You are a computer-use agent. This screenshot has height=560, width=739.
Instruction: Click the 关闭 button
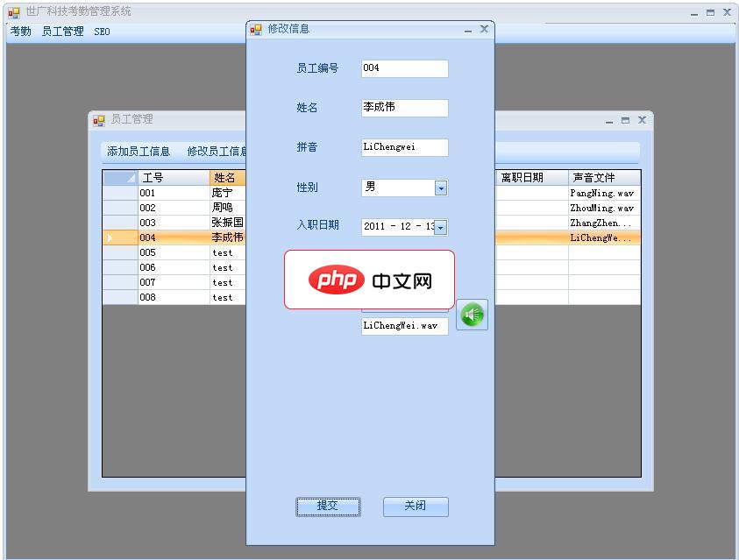click(416, 507)
